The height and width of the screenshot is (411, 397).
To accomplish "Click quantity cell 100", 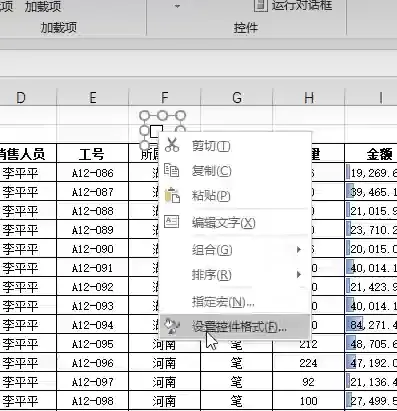I will 309,401.
